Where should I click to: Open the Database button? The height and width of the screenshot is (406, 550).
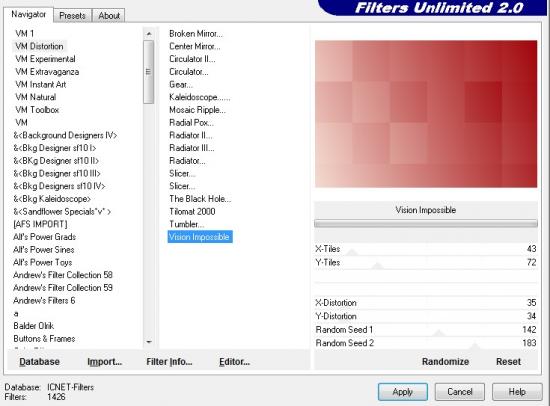(x=39, y=362)
